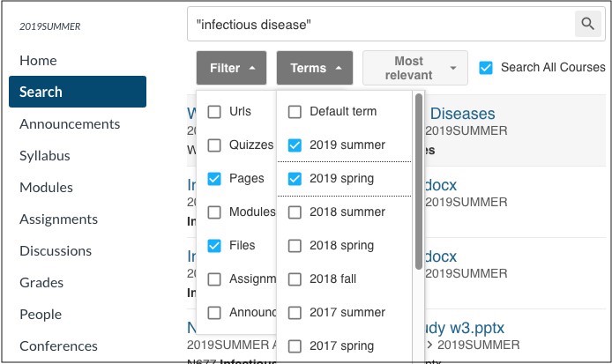
Task: Select the 2018 fall term checkbox
Action: (x=295, y=279)
